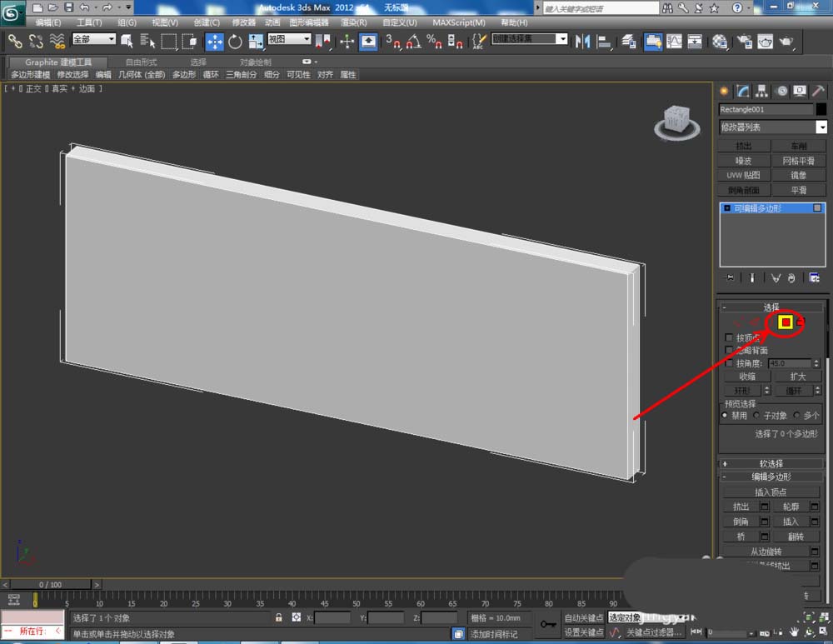833x644 pixels.
Task: Toggle the Angle Snap icon
Action: click(x=414, y=41)
